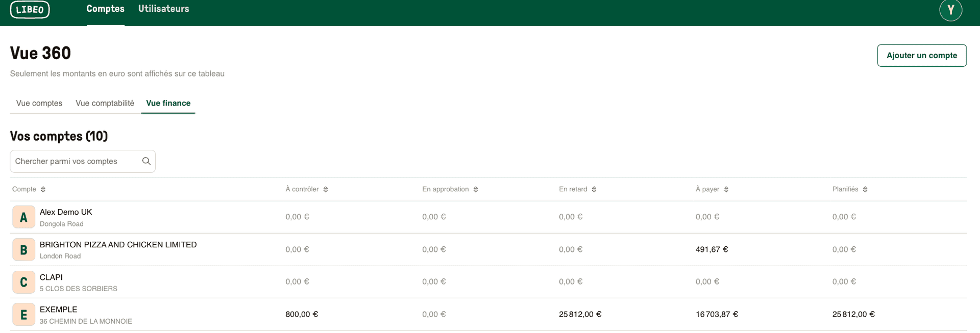Click London Road address text

tap(60, 256)
